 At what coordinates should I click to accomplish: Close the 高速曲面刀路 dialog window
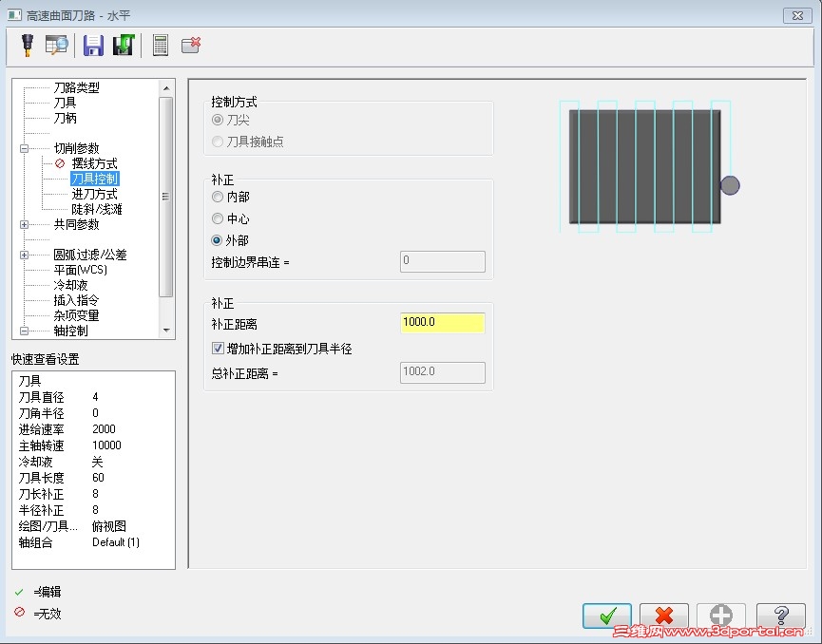tap(797, 15)
